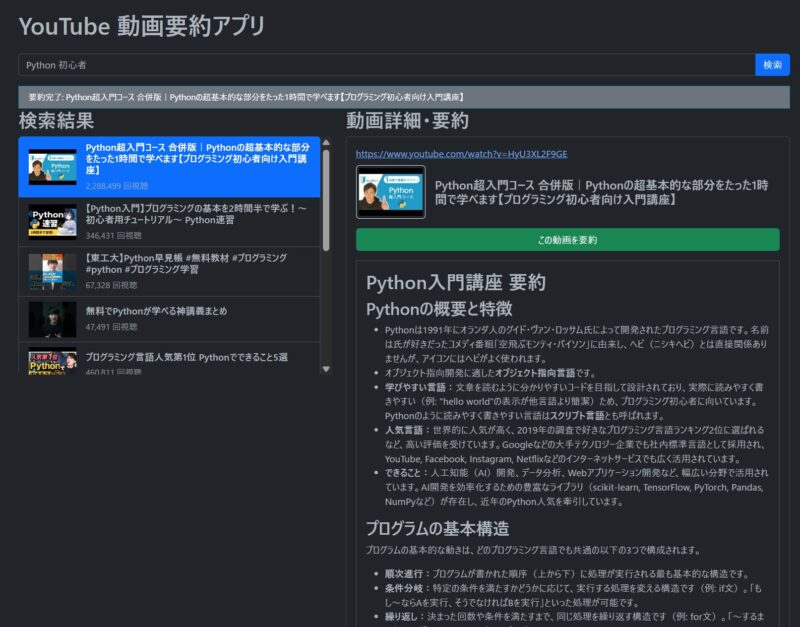Click the できること bullet label
Image resolution: width=800 pixels, height=627 pixels.
[403, 473]
